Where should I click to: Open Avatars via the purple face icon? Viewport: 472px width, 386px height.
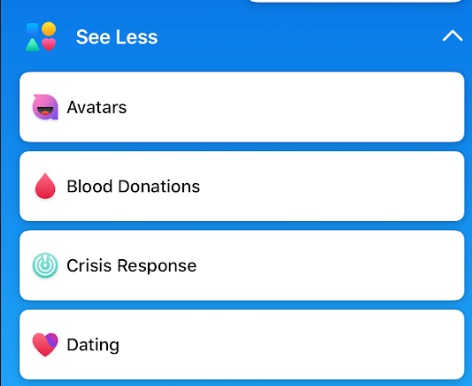click(45, 107)
